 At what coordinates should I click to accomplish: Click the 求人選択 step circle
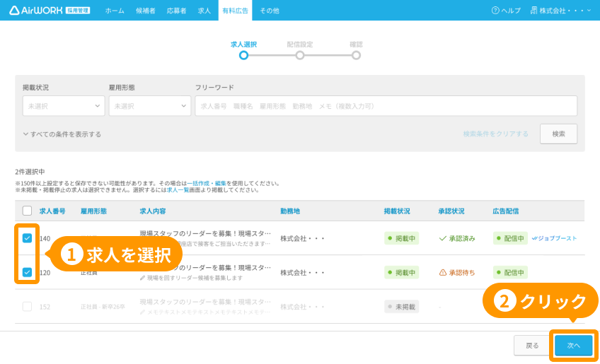click(243, 55)
